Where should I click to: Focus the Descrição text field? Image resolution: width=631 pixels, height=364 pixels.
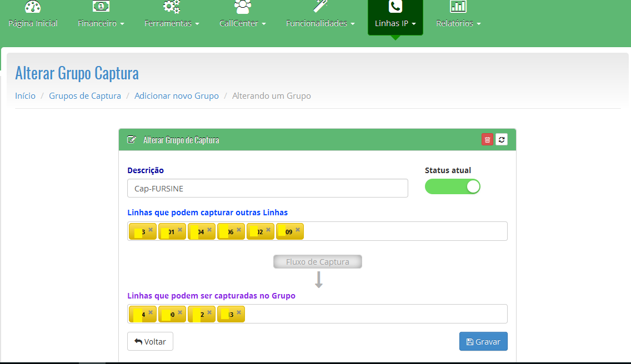(x=267, y=188)
